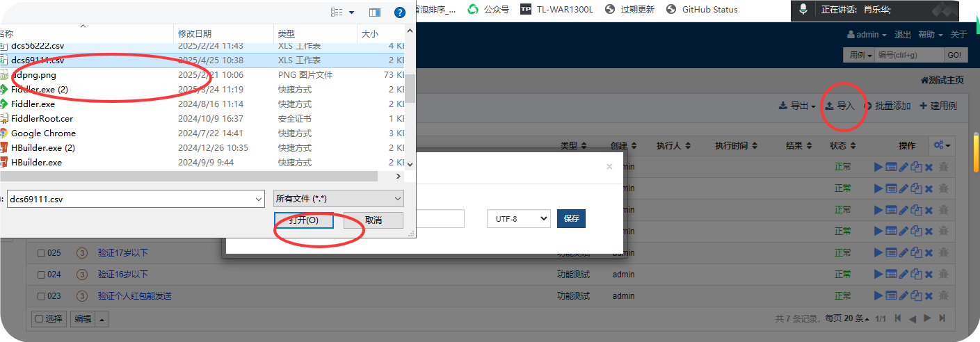
Task: Expand the caret next to 编辑 button
Action: 103,319
